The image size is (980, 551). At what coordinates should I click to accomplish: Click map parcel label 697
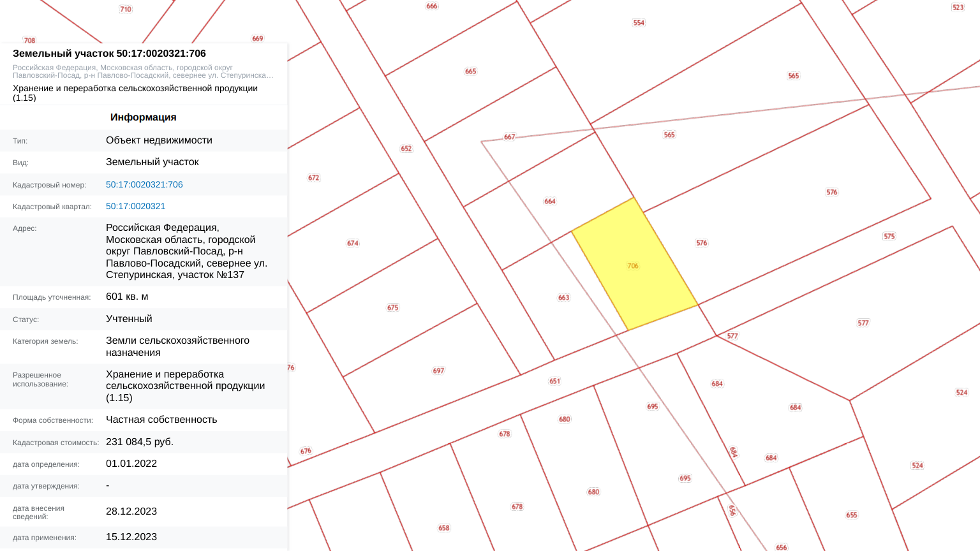tap(438, 371)
